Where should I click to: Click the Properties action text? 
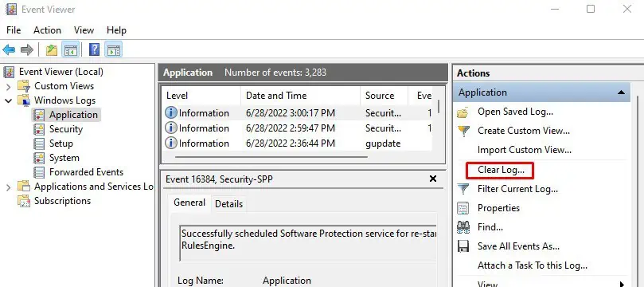click(498, 208)
